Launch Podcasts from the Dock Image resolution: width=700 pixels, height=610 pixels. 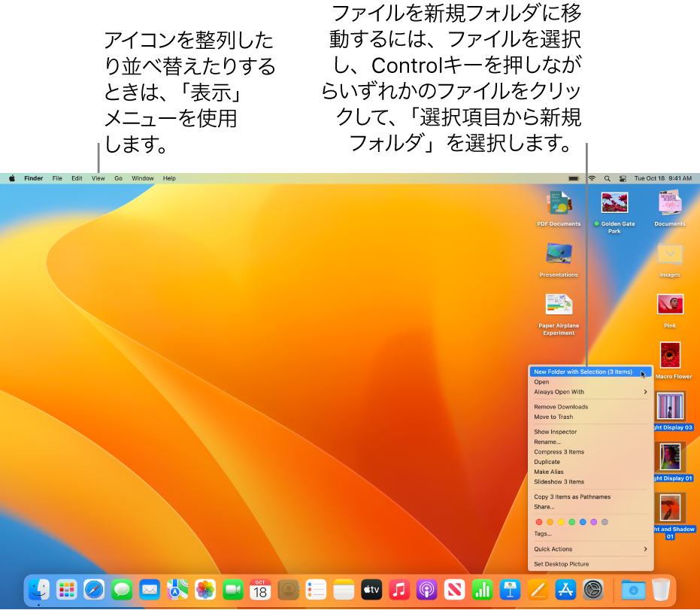pyautogui.click(x=427, y=590)
